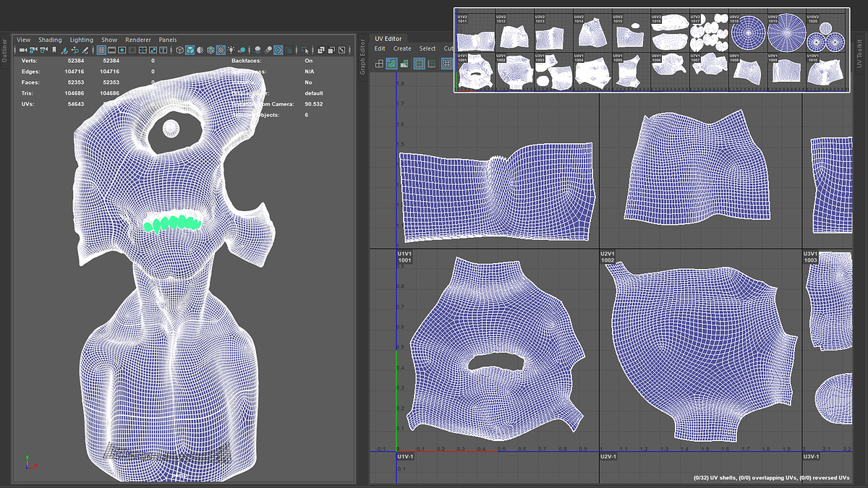Click the U1V1 1001 tile label
The height and width of the screenshot is (488, 868).
click(404, 257)
